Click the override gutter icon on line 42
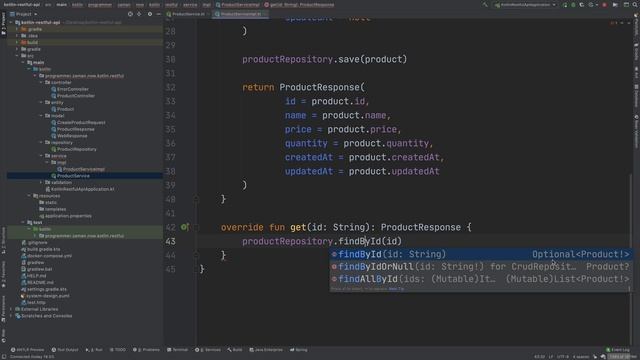This screenshot has height=360, width=640. pos(184,227)
